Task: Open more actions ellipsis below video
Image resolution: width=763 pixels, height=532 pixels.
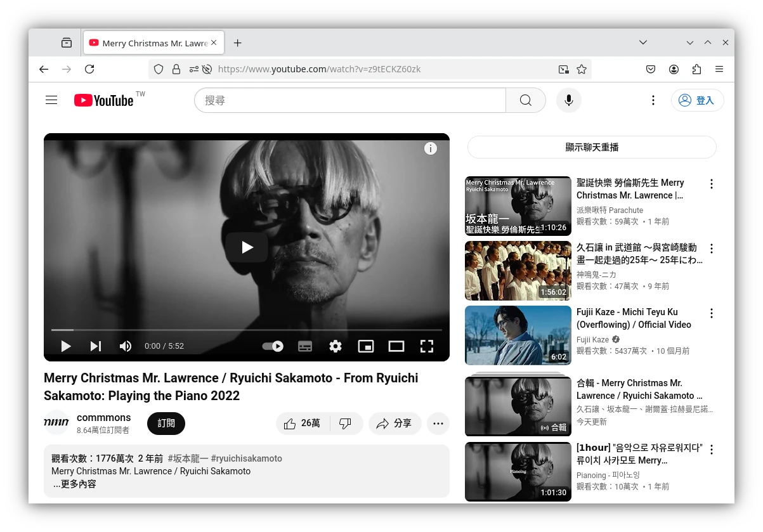Action: point(438,424)
